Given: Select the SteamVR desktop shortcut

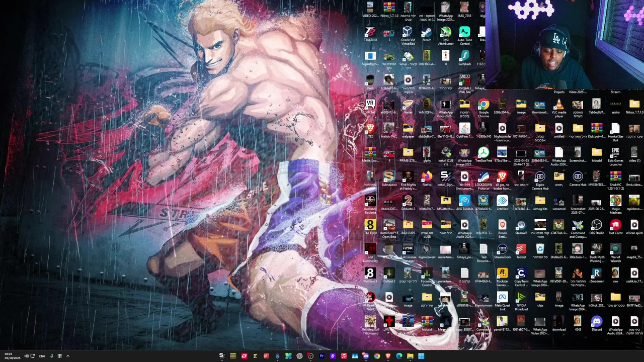Looking at the screenshot, I should (x=521, y=226).
